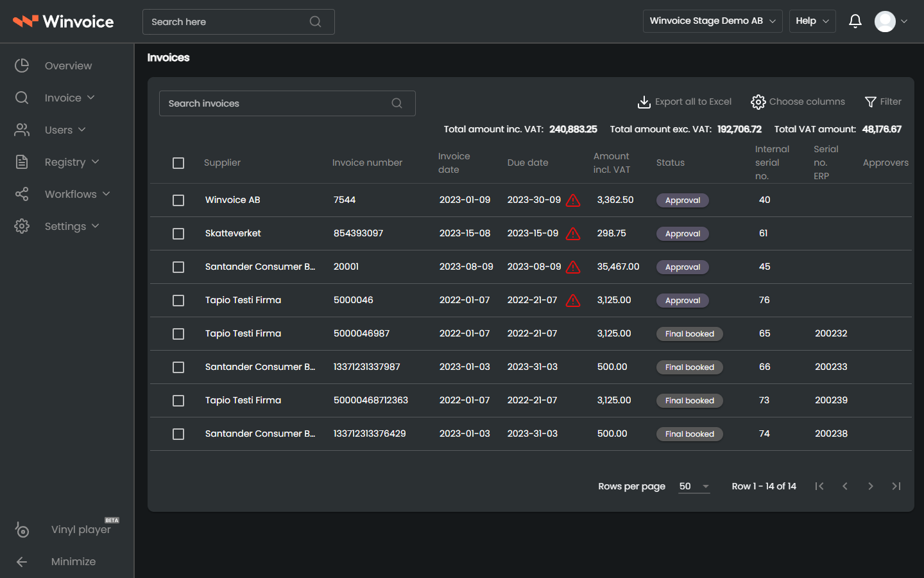
Task: Click Final booked badge on serial 200232
Action: coord(690,334)
